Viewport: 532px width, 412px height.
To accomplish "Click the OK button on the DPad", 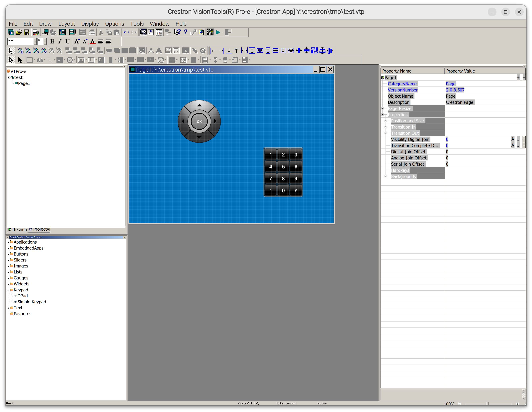I will pos(199,121).
